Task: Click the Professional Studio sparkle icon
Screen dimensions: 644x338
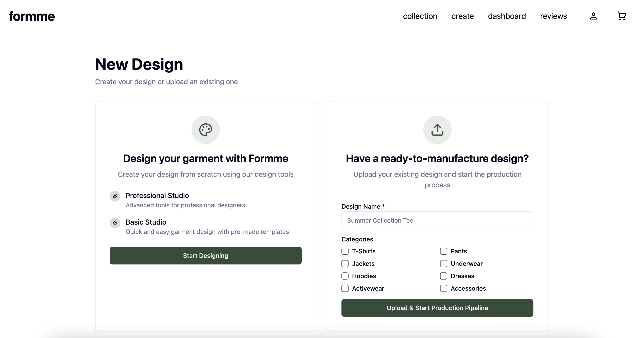Action: (x=115, y=196)
